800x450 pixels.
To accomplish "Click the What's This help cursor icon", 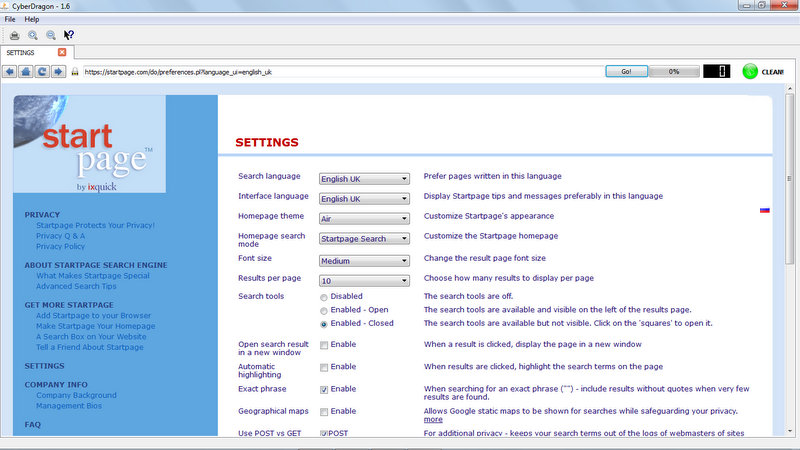I will tap(68, 35).
